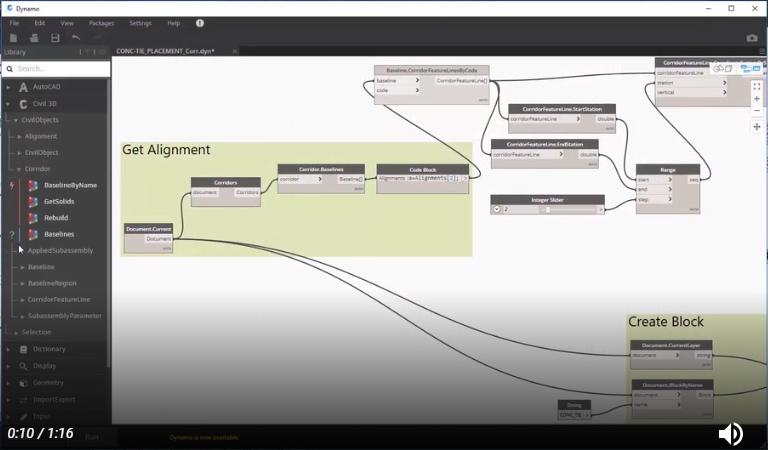768x450 pixels.
Task: Click the Code Block node header
Action: (423, 169)
